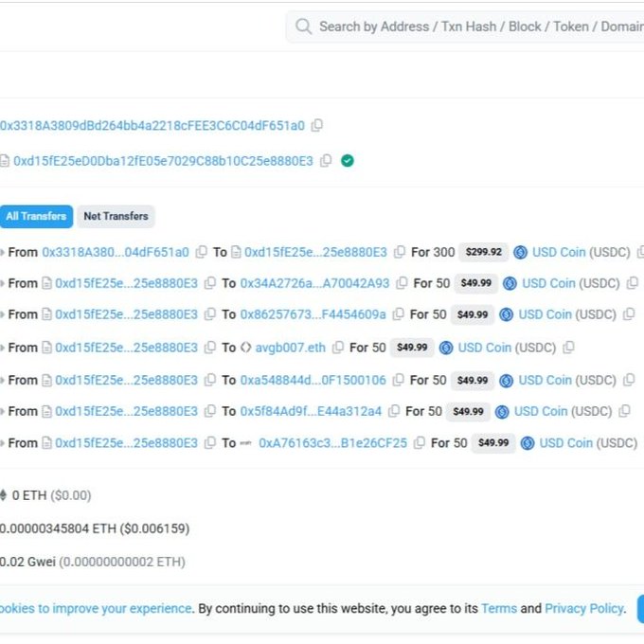Click the 0 ETH ($0.00) value
The width and height of the screenshot is (644, 644).
(51, 495)
